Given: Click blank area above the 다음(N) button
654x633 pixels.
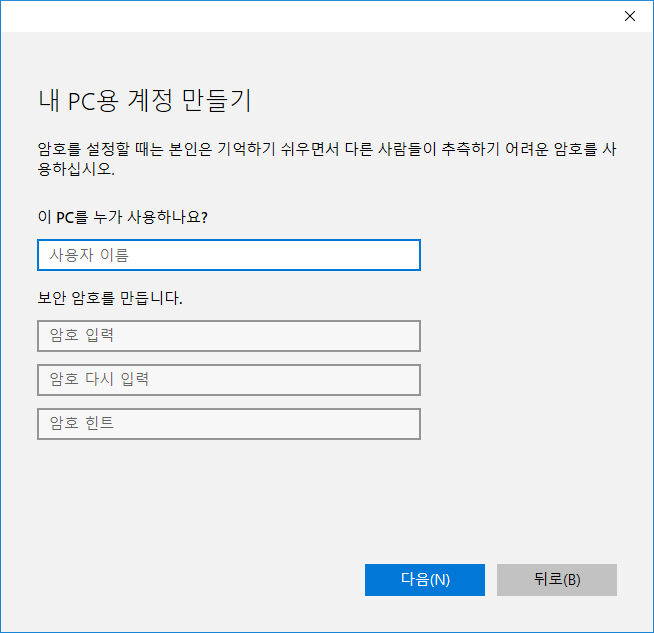Looking at the screenshot, I should 424,510.
